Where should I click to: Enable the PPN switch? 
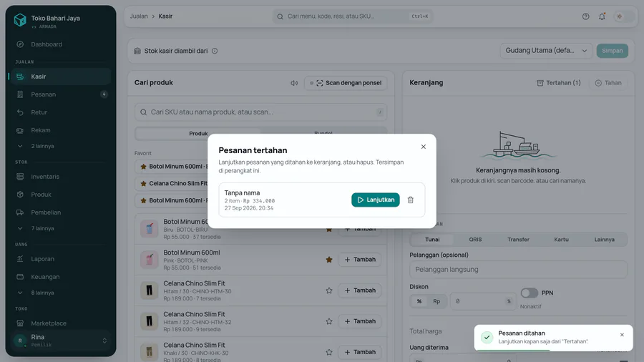529,293
